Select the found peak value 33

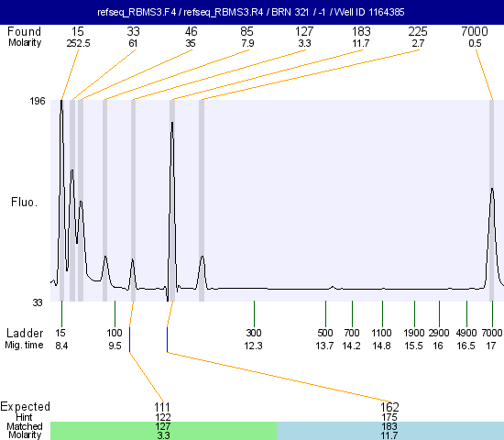pyautogui.click(x=134, y=31)
